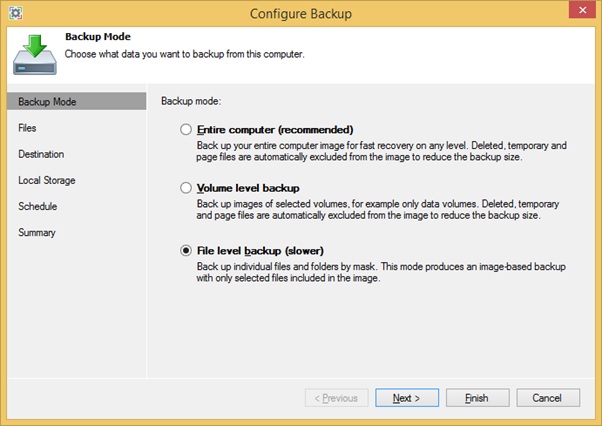602x426 pixels.
Task: Click the File level backup (slower) label
Action: click(x=260, y=251)
